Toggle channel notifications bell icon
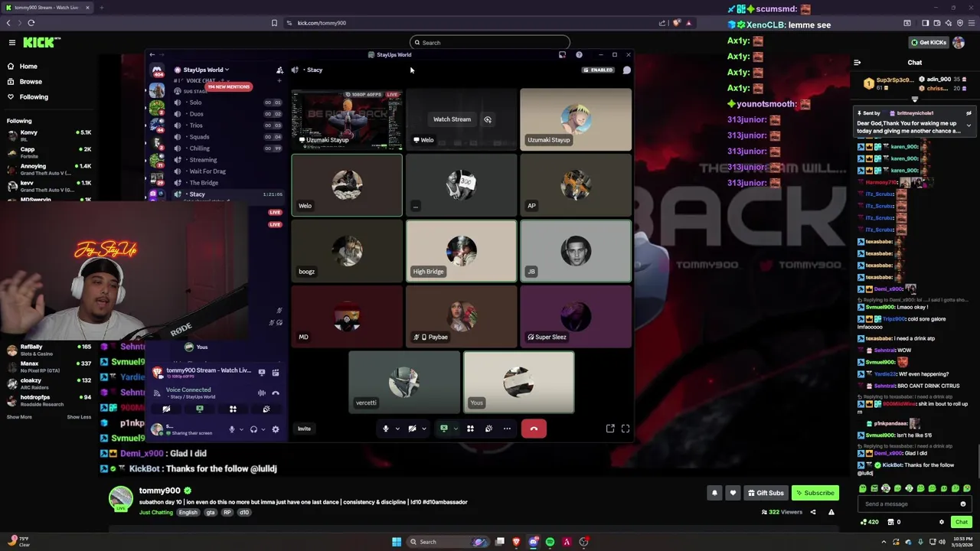 pos(714,493)
